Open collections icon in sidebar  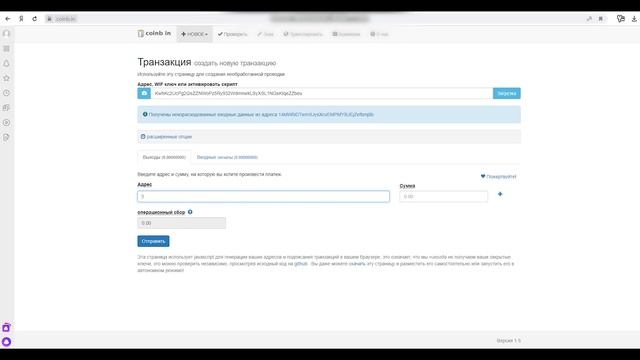tap(7, 108)
